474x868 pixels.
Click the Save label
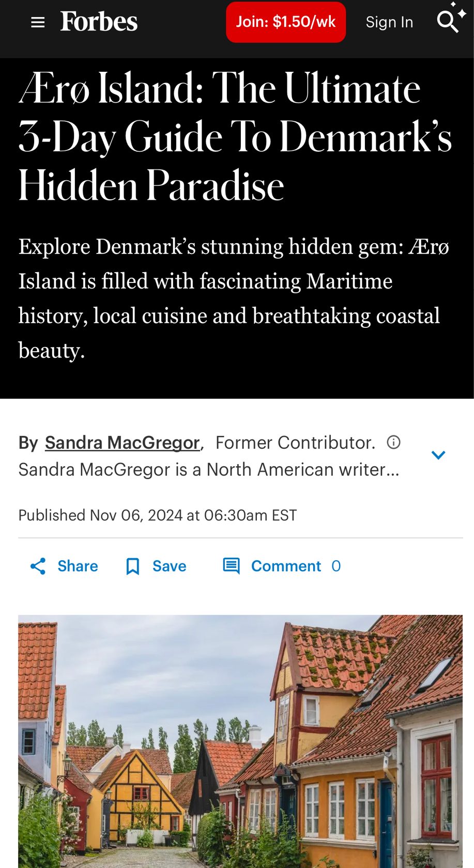click(x=169, y=566)
